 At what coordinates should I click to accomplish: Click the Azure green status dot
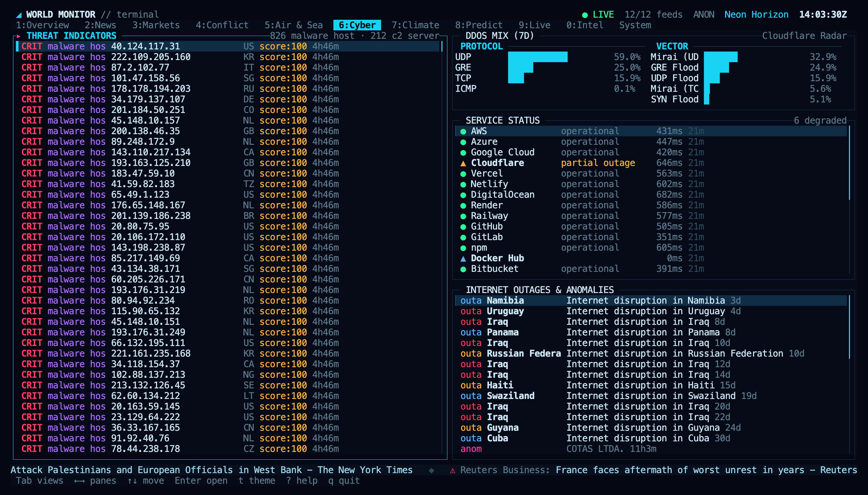pos(463,142)
